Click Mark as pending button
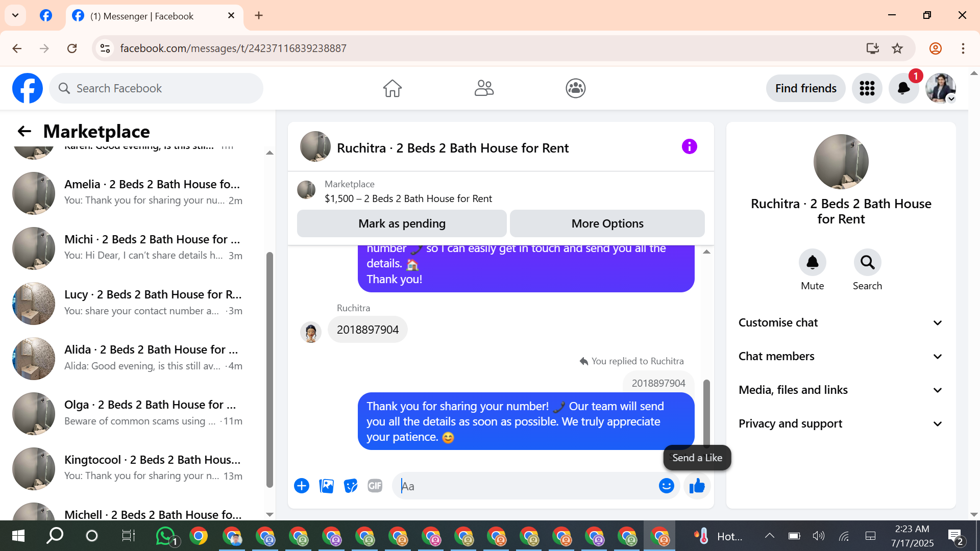Viewport: 980px width, 551px height. [402, 223]
